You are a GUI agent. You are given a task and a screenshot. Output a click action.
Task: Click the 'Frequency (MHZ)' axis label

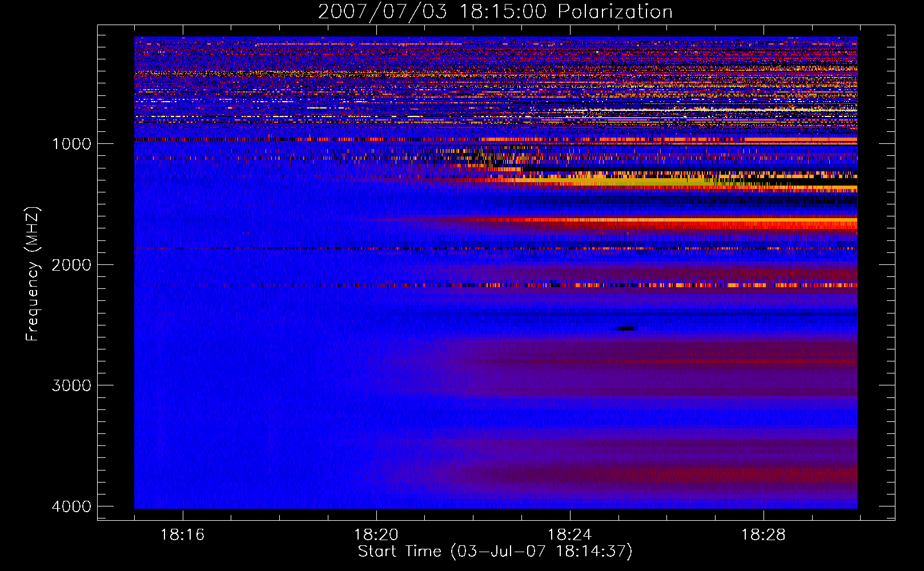[33, 274]
